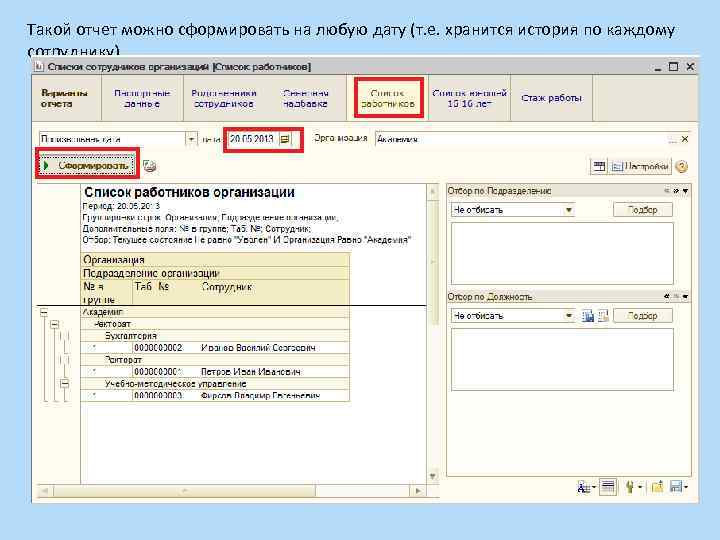Open the Отбор по Должность header menu arrow
The height and width of the screenshot is (540, 720).
[x=686, y=297]
